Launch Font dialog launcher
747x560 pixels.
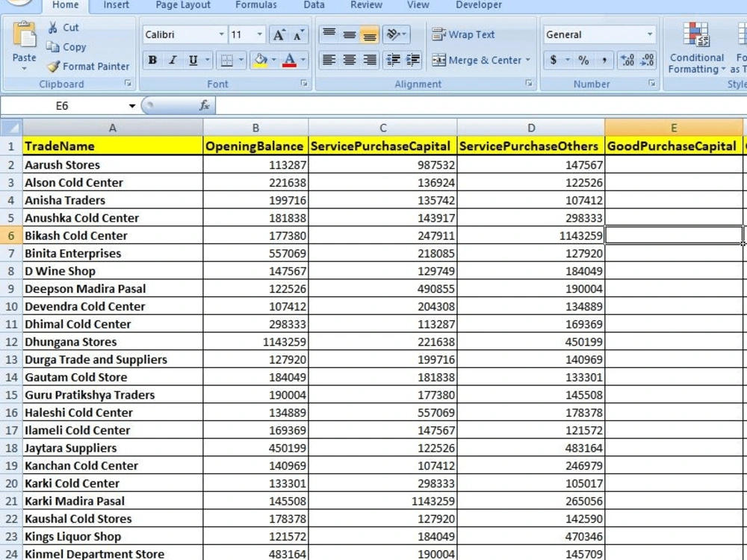[304, 84]
